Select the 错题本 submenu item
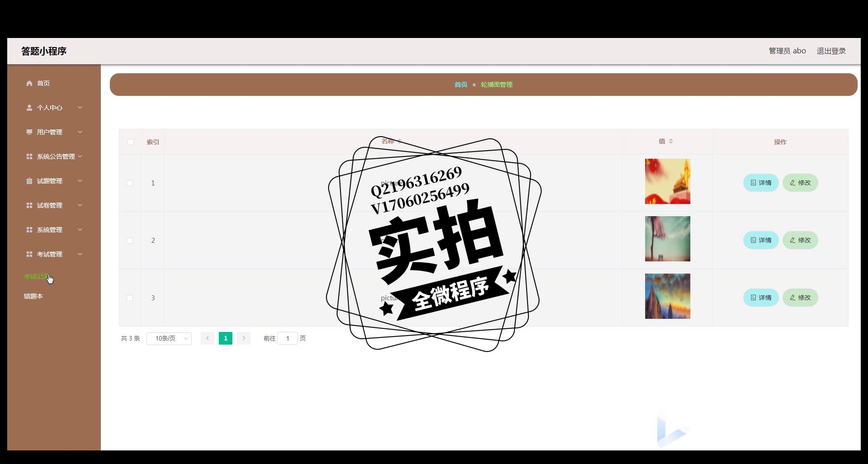This screenshot has height=464, width=868. point(33,296)
